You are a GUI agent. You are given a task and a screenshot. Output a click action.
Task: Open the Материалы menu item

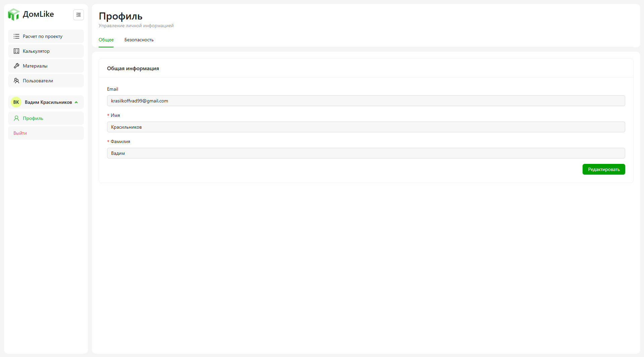pos(35,66)
